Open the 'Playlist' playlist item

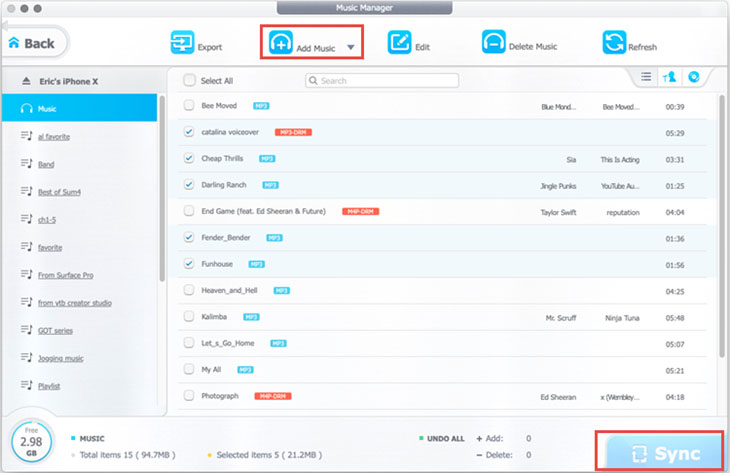(49, 386)
